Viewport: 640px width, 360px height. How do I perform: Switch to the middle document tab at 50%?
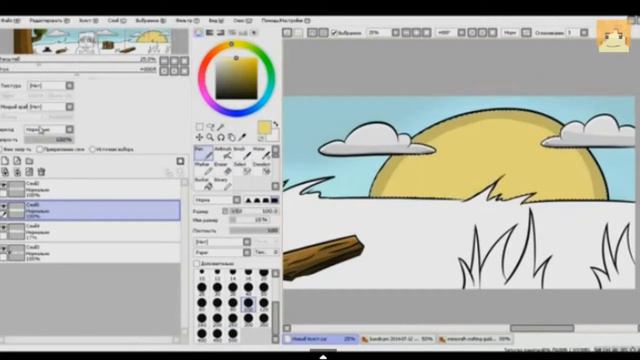398,339
